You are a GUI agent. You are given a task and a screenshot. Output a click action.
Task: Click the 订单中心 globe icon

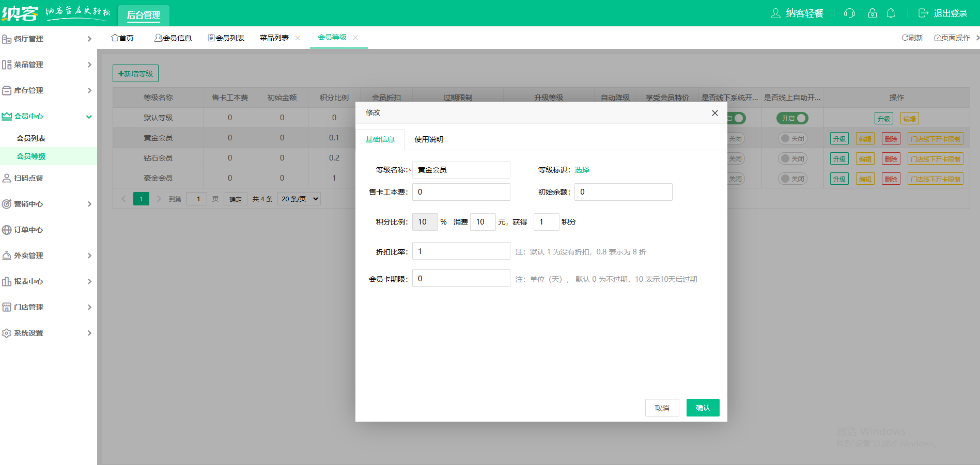point(7,230)
